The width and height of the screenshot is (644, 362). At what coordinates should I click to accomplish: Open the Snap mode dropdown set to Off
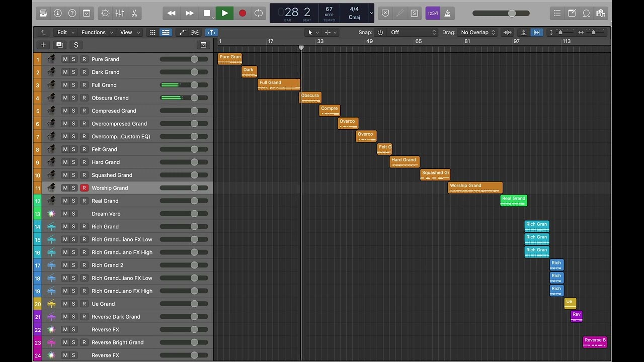pos(413,32)
